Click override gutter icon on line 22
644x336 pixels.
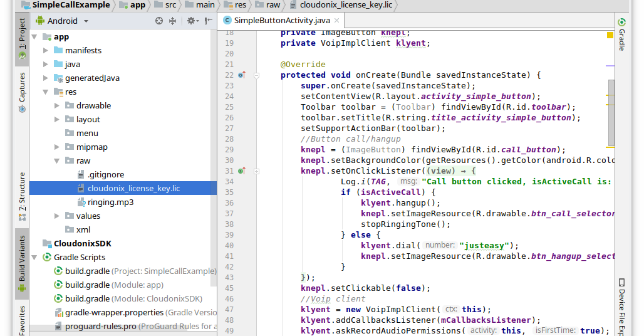point(242,75)
